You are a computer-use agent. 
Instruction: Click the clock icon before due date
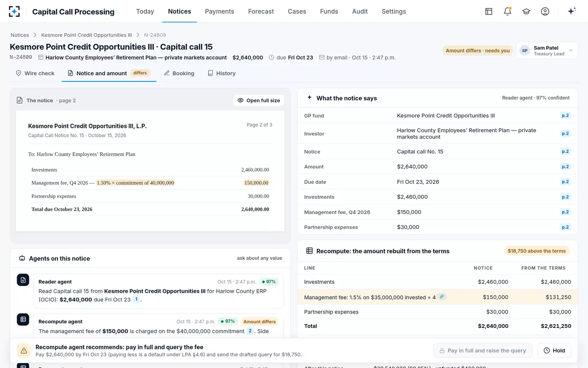(x=272, y=58)
